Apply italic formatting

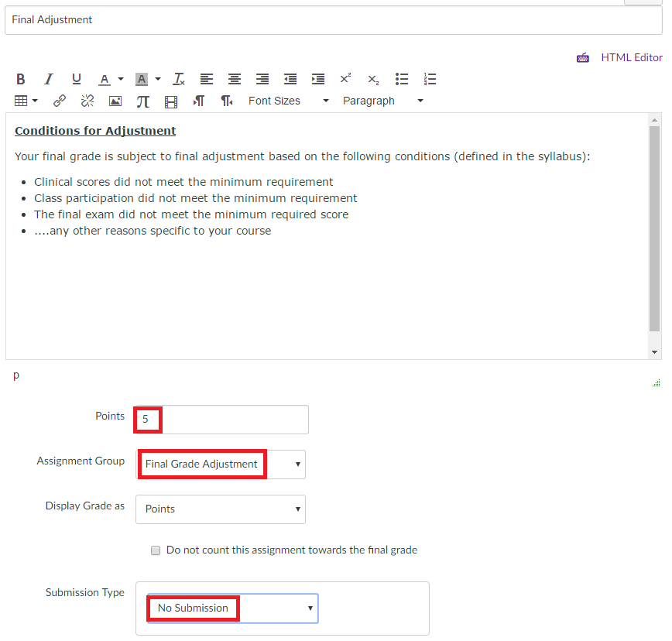49,79
